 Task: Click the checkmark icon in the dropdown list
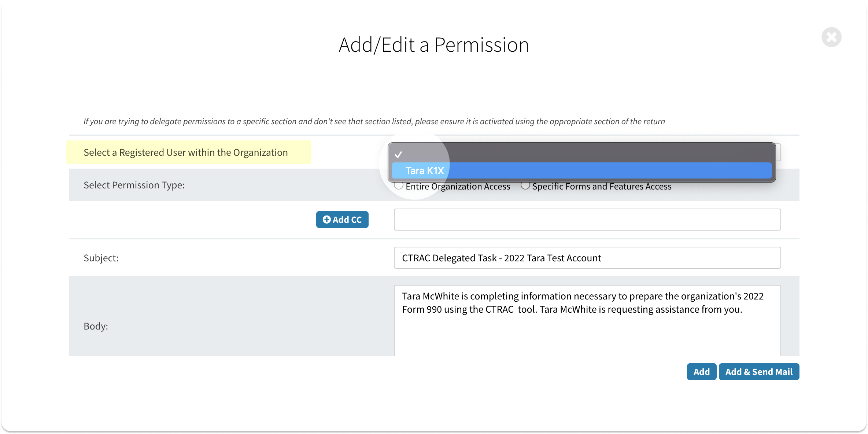coord(398,155)
